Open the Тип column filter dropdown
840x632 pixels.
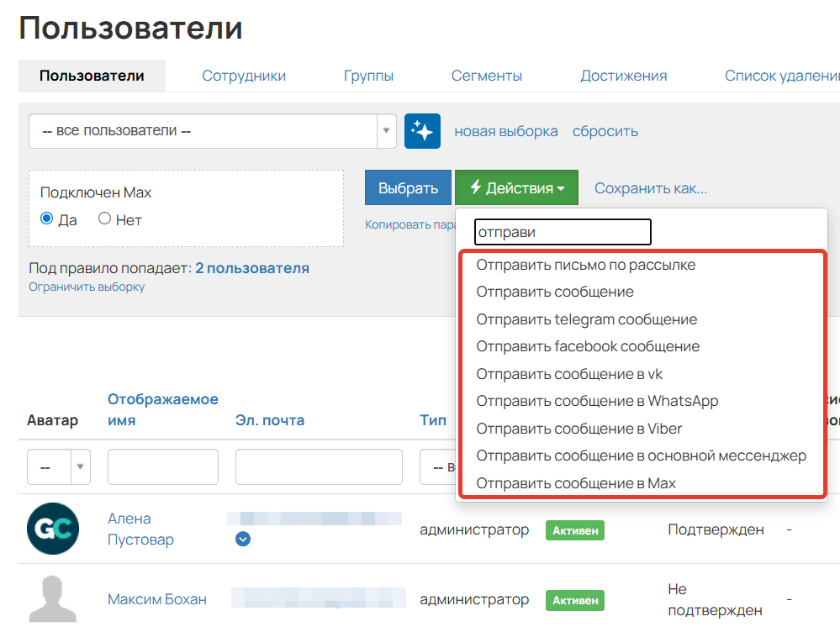point(437,466)
